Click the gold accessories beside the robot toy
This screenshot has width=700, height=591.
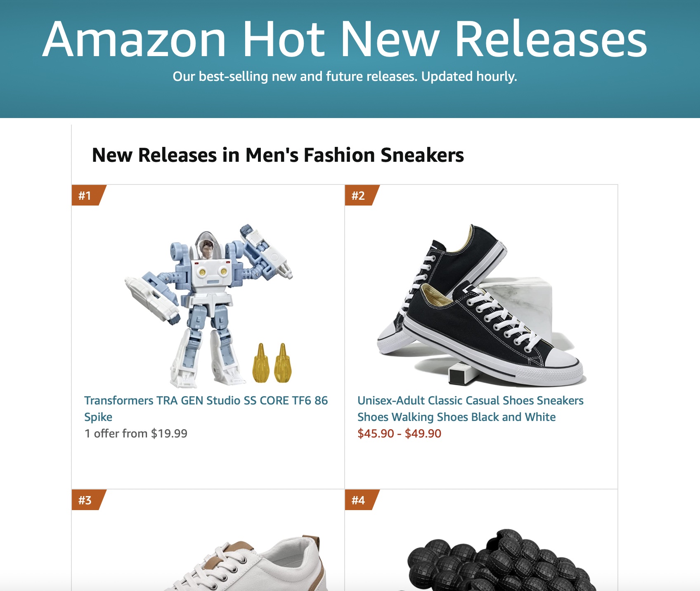pos(272,363)
